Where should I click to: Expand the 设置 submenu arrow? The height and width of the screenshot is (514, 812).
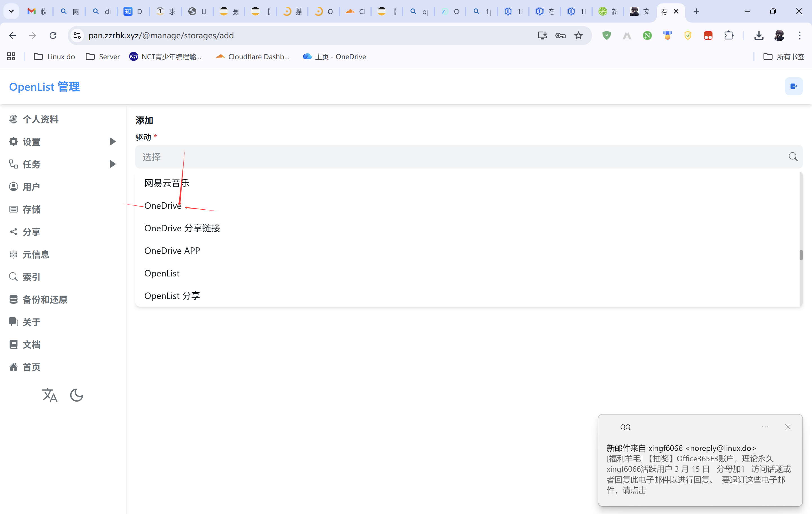point(112,141)
